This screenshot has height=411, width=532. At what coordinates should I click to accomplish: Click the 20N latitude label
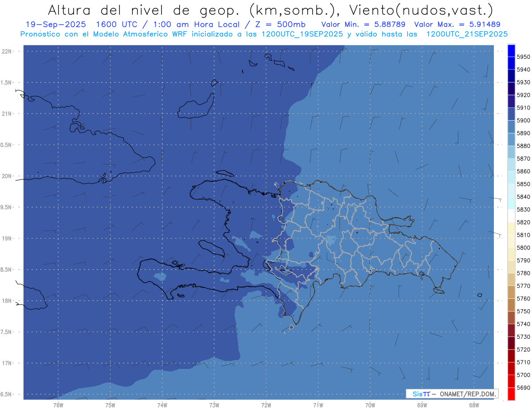pos(7,176)
